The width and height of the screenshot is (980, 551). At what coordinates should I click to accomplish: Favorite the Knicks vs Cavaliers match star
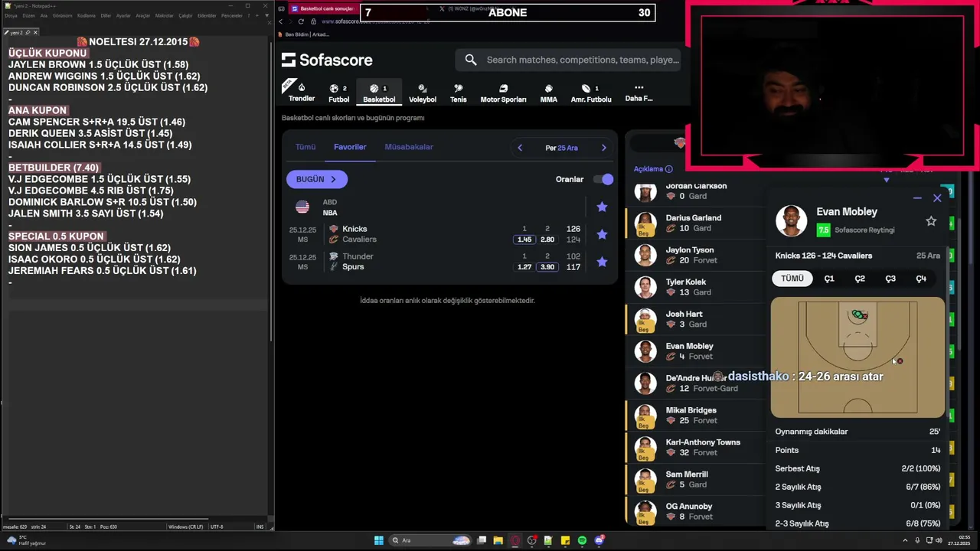[602, 234]
